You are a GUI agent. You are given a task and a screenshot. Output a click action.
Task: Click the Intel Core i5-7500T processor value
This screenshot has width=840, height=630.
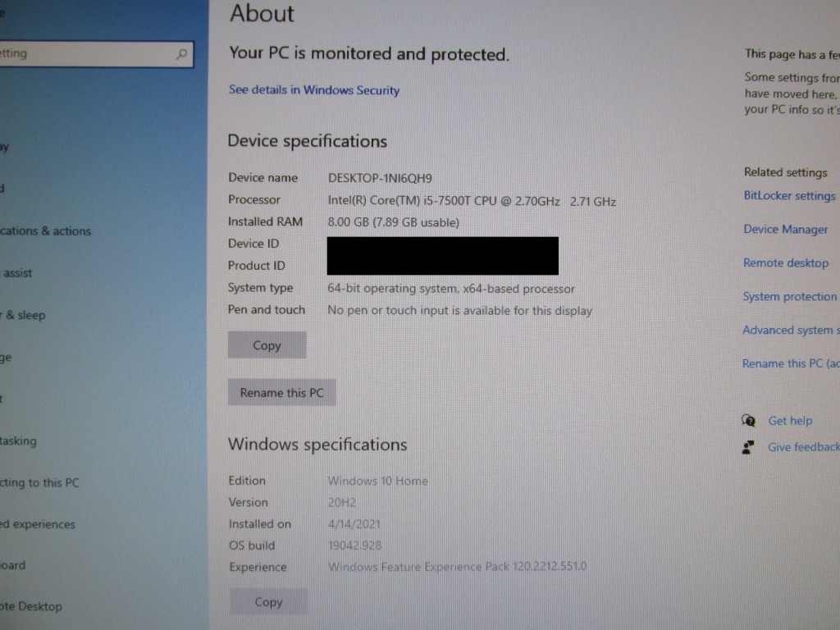tap(472, 202)
